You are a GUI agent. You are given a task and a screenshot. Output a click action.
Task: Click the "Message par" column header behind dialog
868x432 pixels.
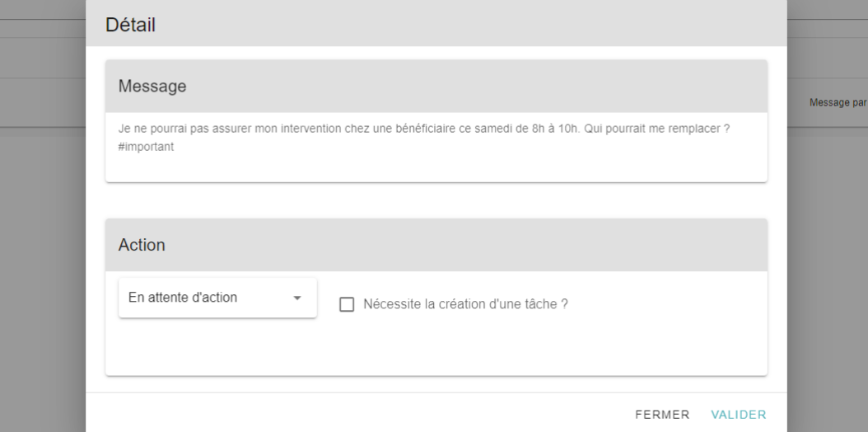point(838,102)
